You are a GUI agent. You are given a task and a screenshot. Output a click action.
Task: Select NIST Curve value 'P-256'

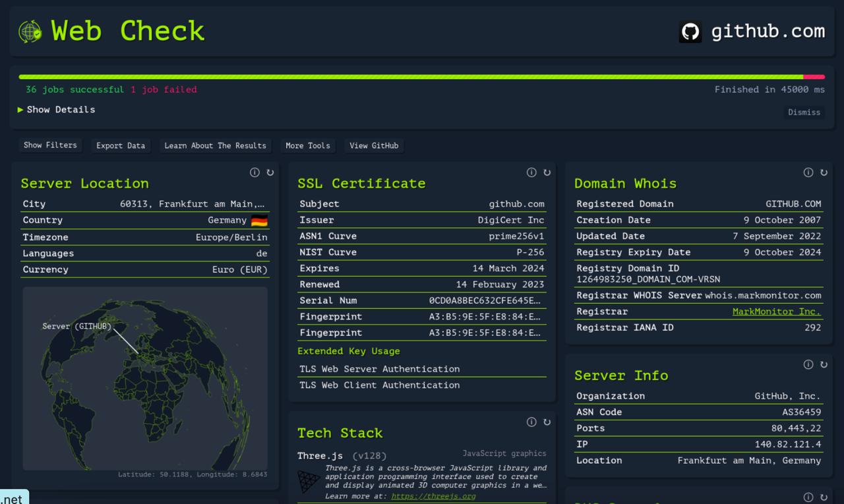[530, 252]
